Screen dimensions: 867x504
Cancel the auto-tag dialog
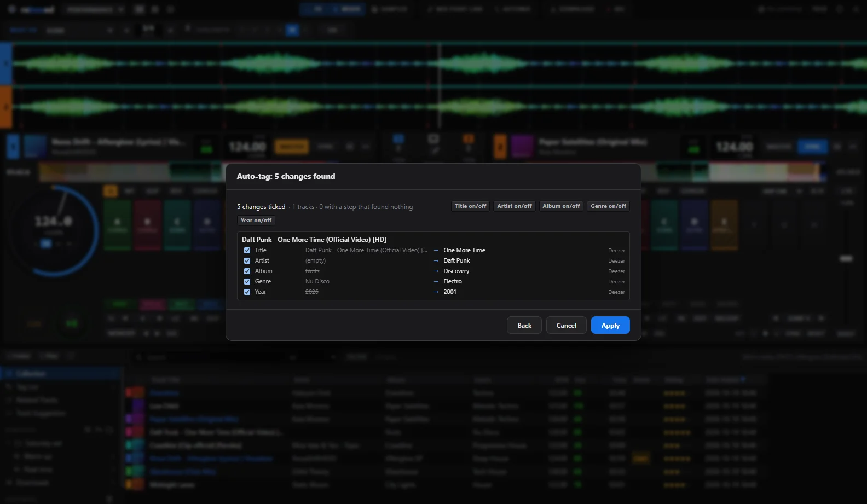coord(566,325)
